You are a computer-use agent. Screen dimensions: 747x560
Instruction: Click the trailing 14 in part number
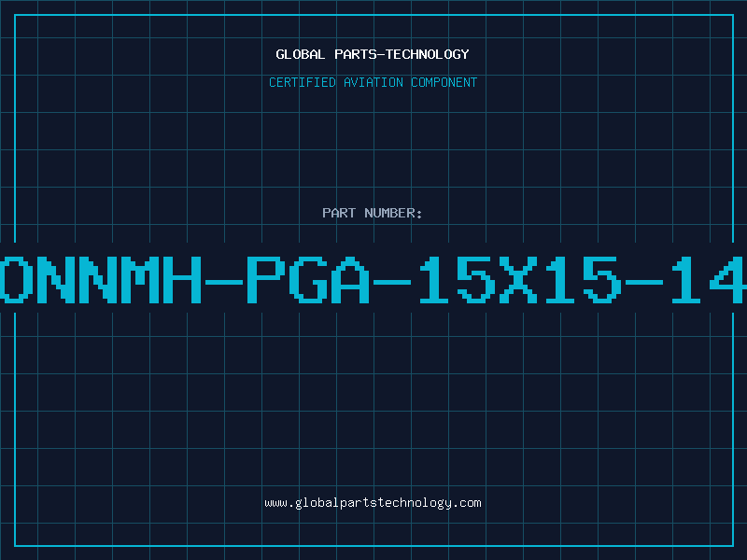(709, 280)
